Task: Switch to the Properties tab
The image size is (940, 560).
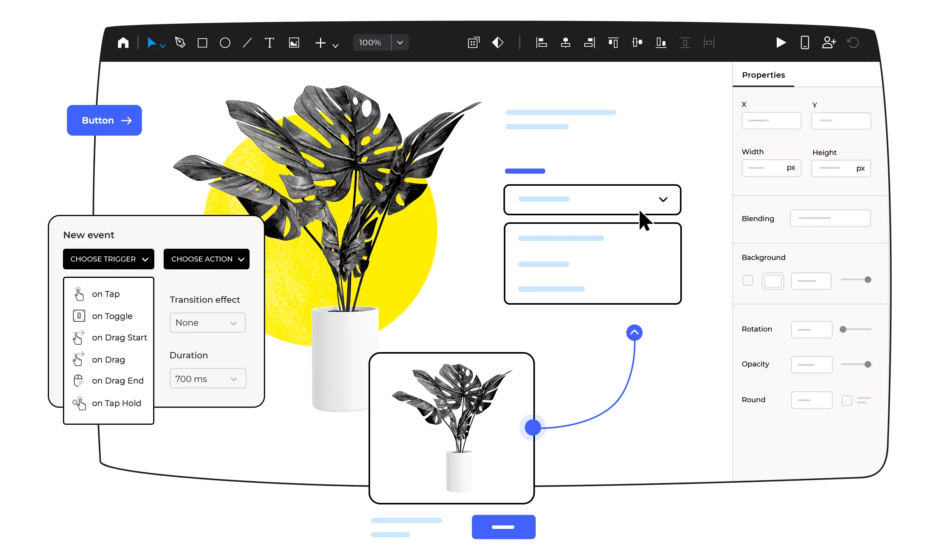Action: point(763,75)
